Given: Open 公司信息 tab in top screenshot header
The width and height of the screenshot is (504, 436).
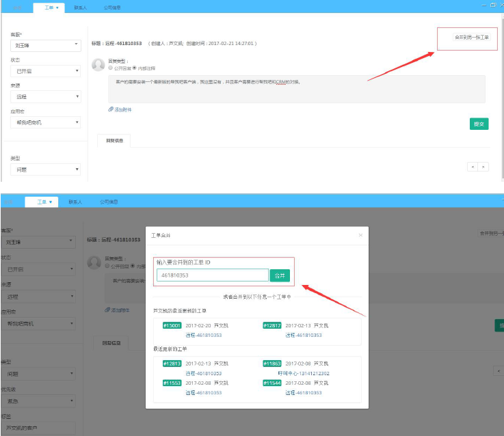Looking at the screenshot, I should 112,8.
